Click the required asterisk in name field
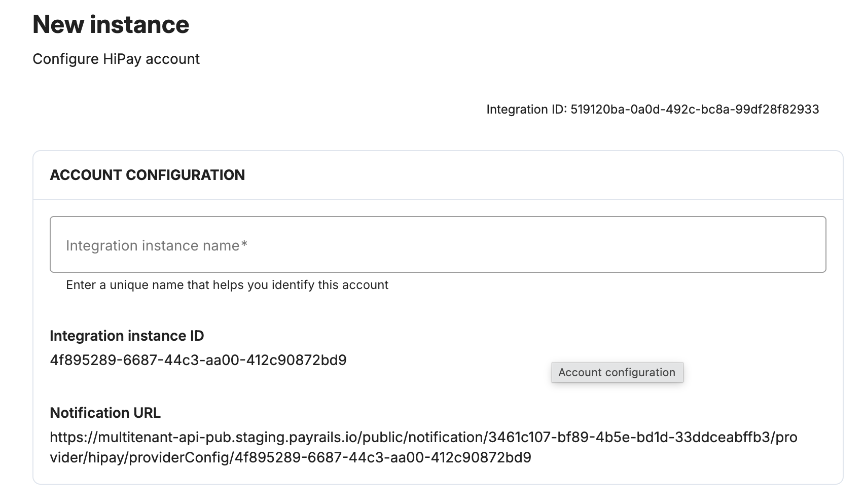Image resolution: width=864 pixels, height=504 pixels. [x=244, y=244]
